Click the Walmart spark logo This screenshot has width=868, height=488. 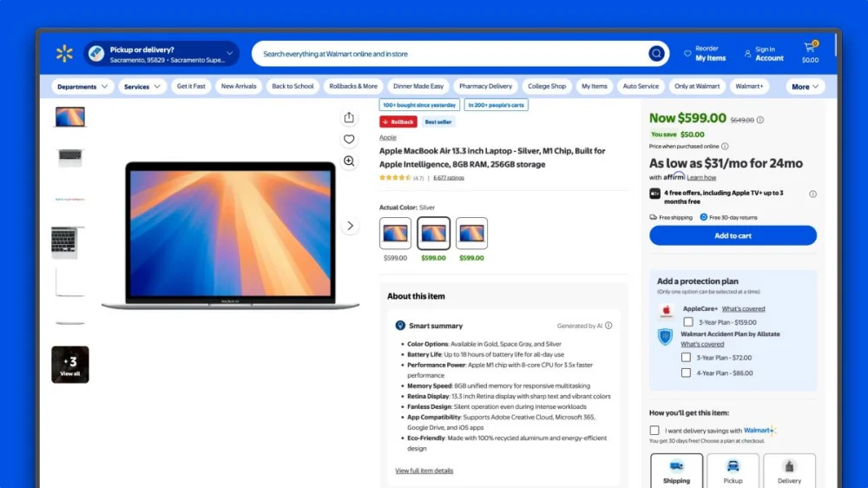64,54
